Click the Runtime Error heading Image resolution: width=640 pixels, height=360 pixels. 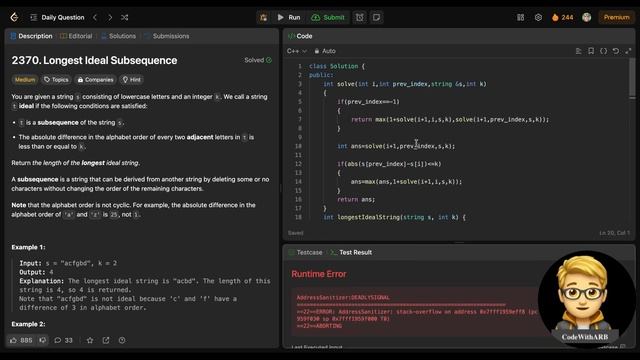319,274
